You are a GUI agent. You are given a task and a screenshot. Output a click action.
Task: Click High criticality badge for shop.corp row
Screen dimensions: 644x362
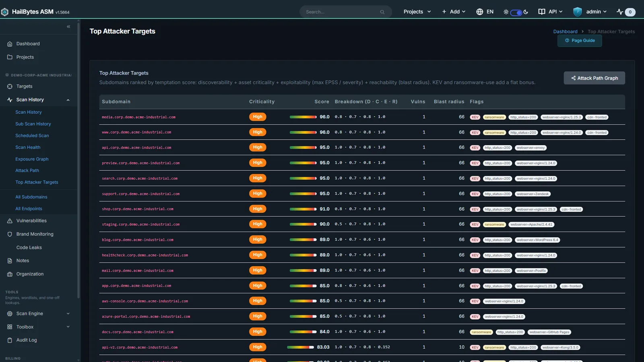tap(258, 209)
